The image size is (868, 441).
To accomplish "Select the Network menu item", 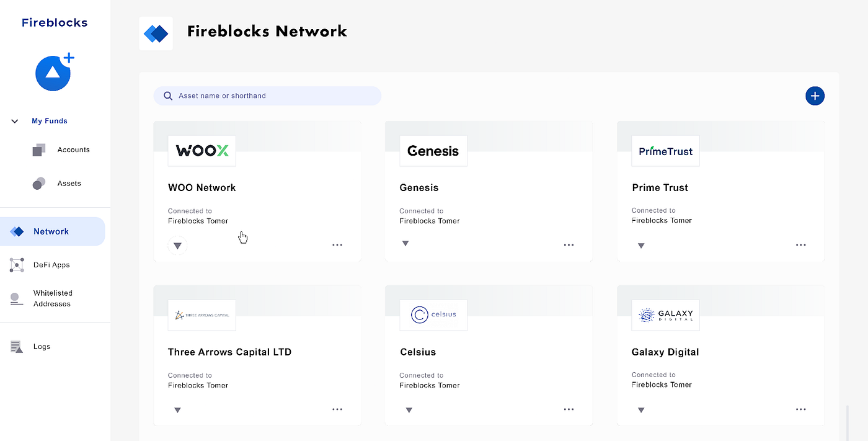I will [51, 231].
